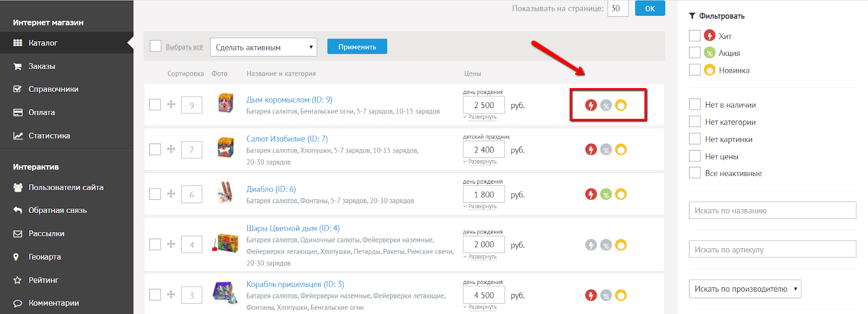Image resolution: width=868 pixels, height=314 pixels.
Task: Tick the Выбрать всё checkbox
Action: click(156, 46)
